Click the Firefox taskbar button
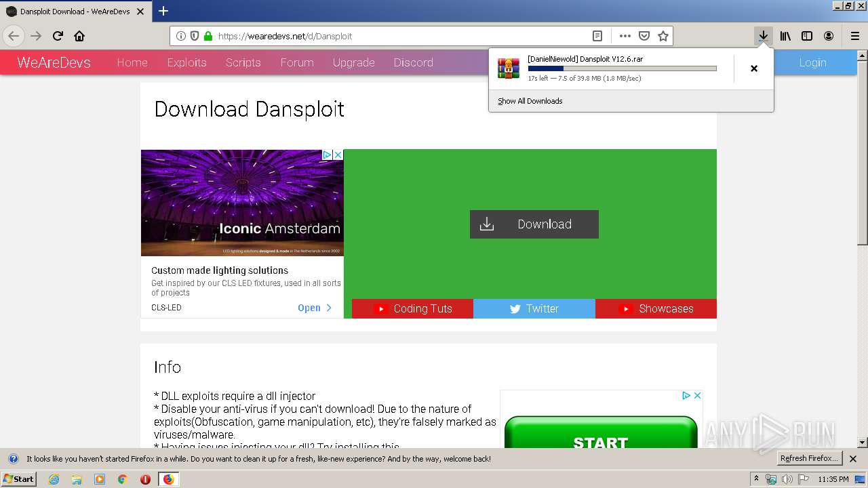Screen dimensions: 868x488 tap(168, 479)
